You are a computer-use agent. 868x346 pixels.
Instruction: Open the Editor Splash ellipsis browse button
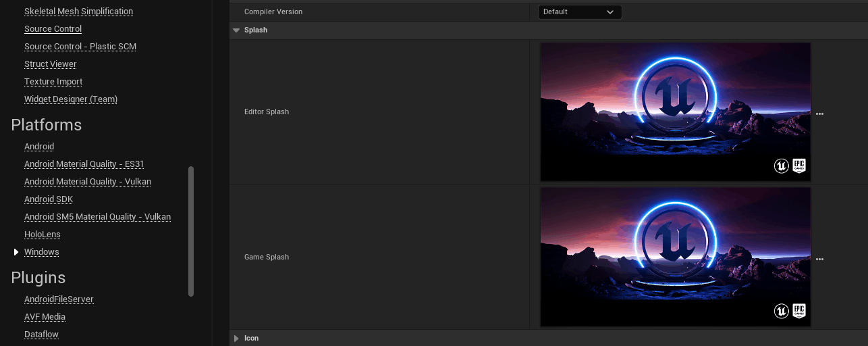819,114
